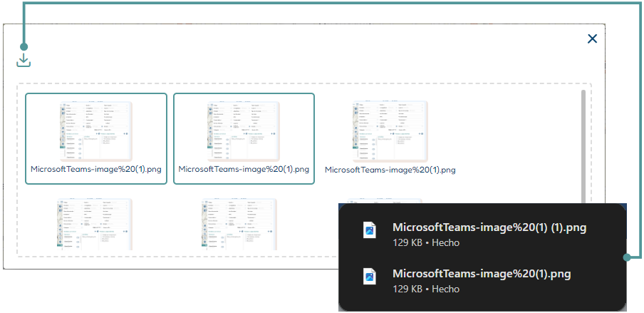The image size is (644, 313).
Task: Click the image file icon beside the MicrosoftTeams-image%20(1) (1).png download
Action: pos(370,230)
